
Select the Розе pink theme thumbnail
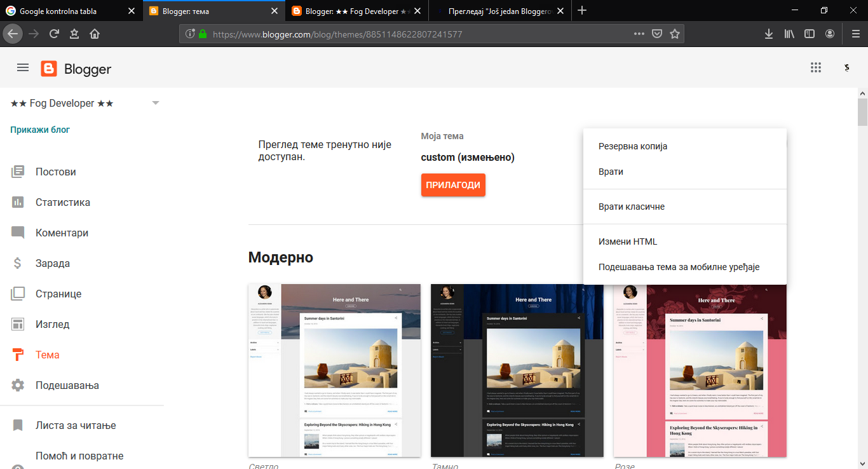point(700,370)
